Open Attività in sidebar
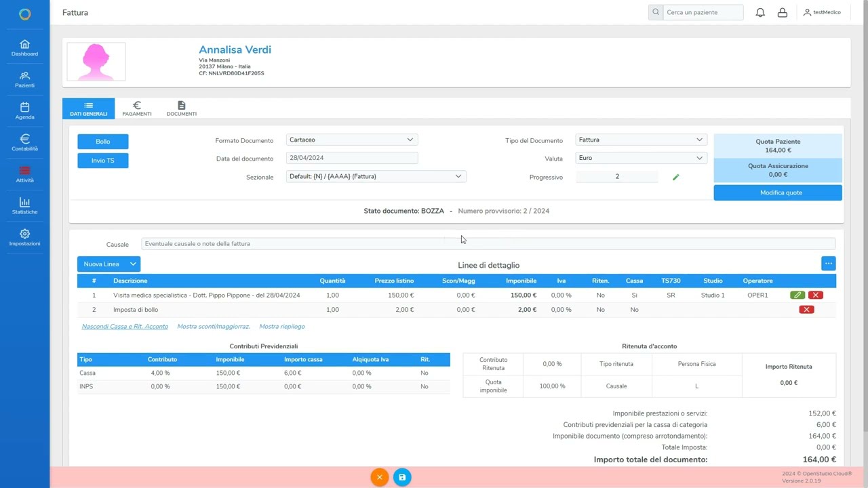This screenshot has height=488, width=868. [x=24, y=175]
